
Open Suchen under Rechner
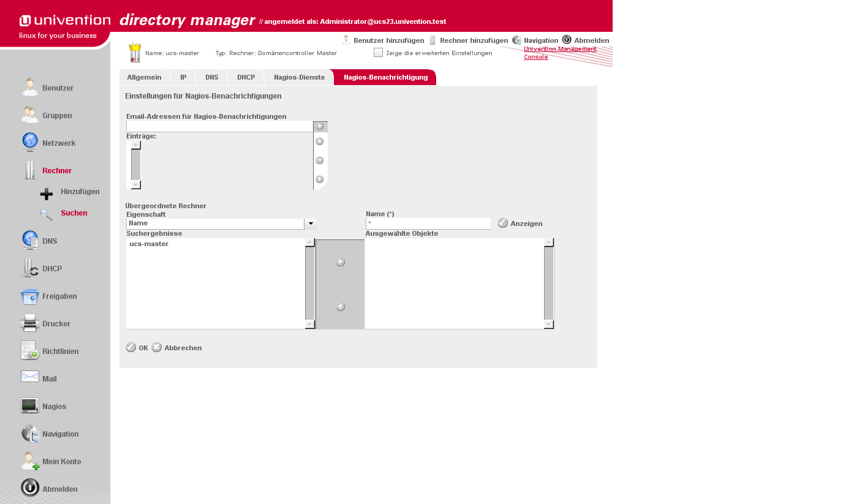74,213
